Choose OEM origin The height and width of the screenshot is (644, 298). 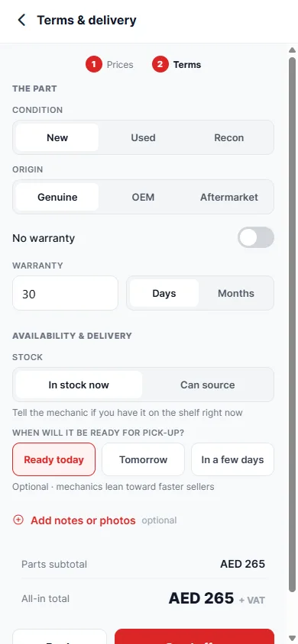(143, 197)
